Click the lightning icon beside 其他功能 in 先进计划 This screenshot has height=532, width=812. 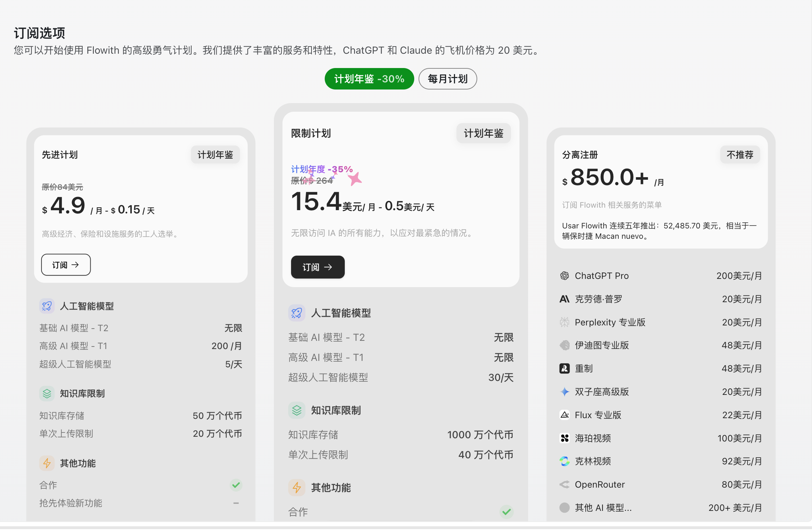point(47,463)
